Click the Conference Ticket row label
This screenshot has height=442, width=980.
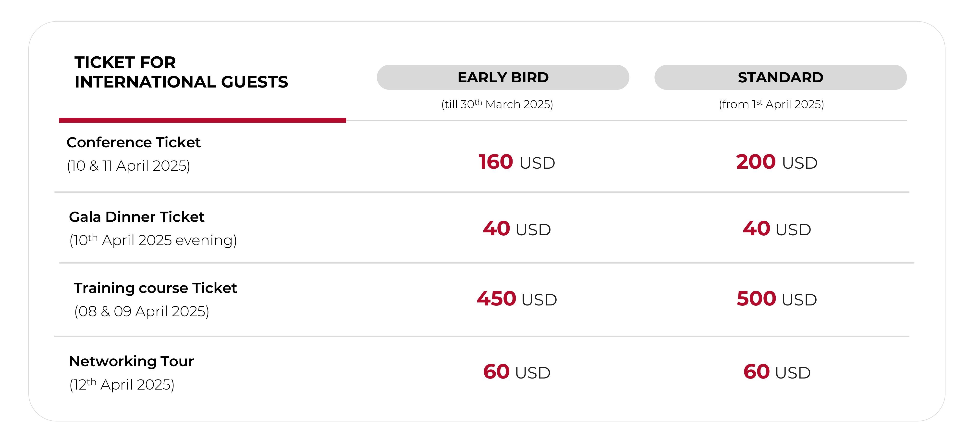coord(134,142)
